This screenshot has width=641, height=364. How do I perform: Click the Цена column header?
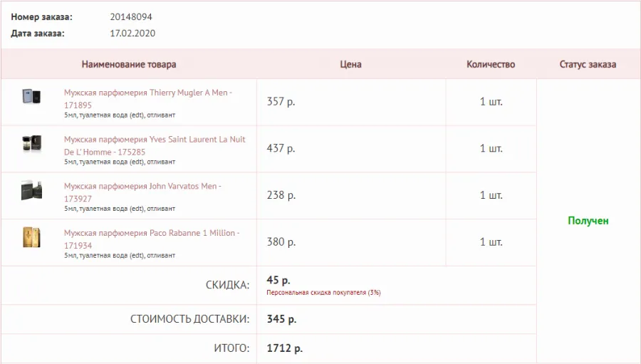coord(350,64)
